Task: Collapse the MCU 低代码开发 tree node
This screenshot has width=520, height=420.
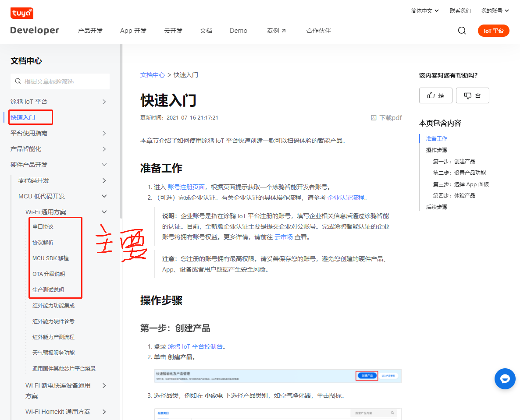Action: [x=104, y=196]
